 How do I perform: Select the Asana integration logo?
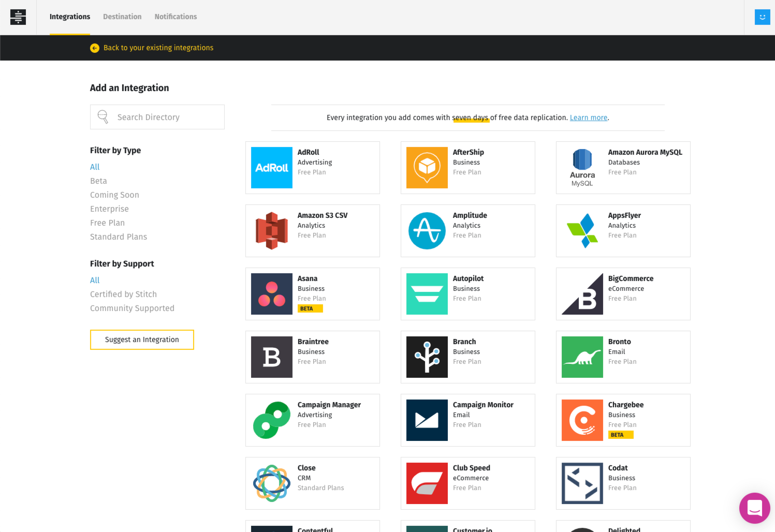(272, 294)
